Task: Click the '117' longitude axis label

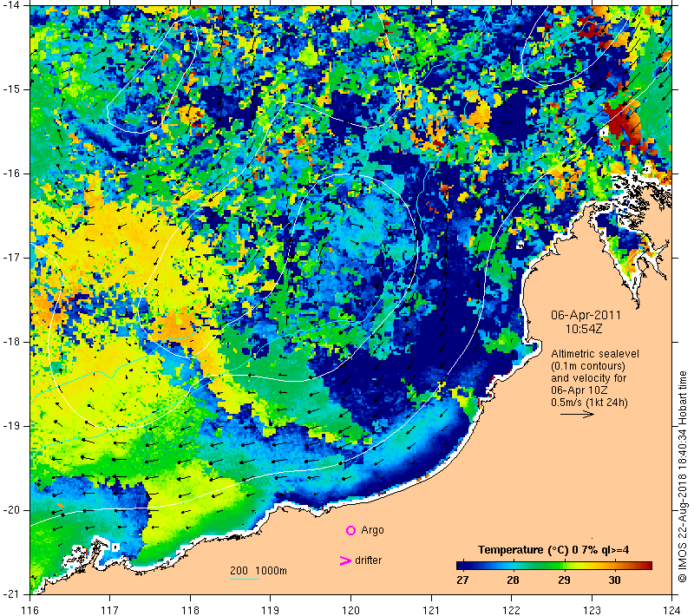Action: (110, 610)
